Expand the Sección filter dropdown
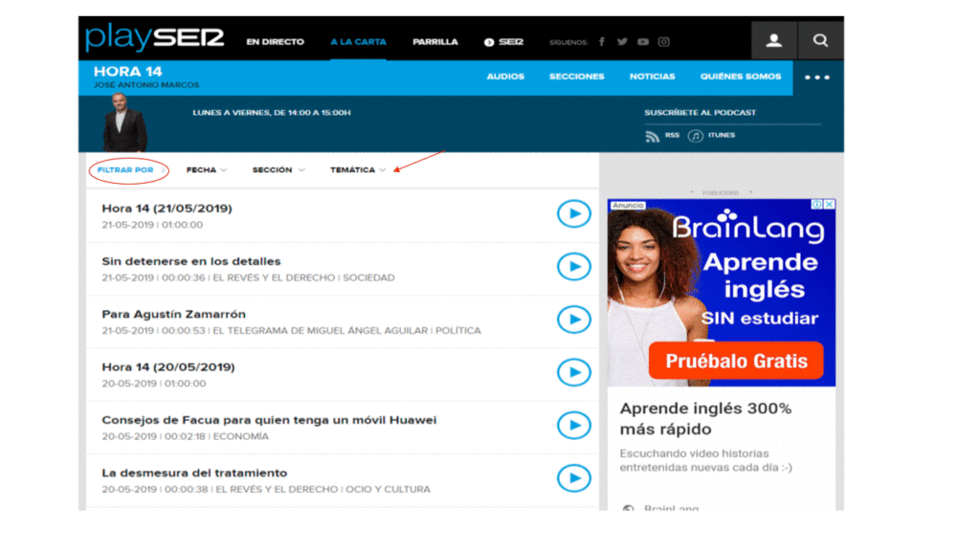This screenshot has height=551, width=980. [x=278, y=170]
